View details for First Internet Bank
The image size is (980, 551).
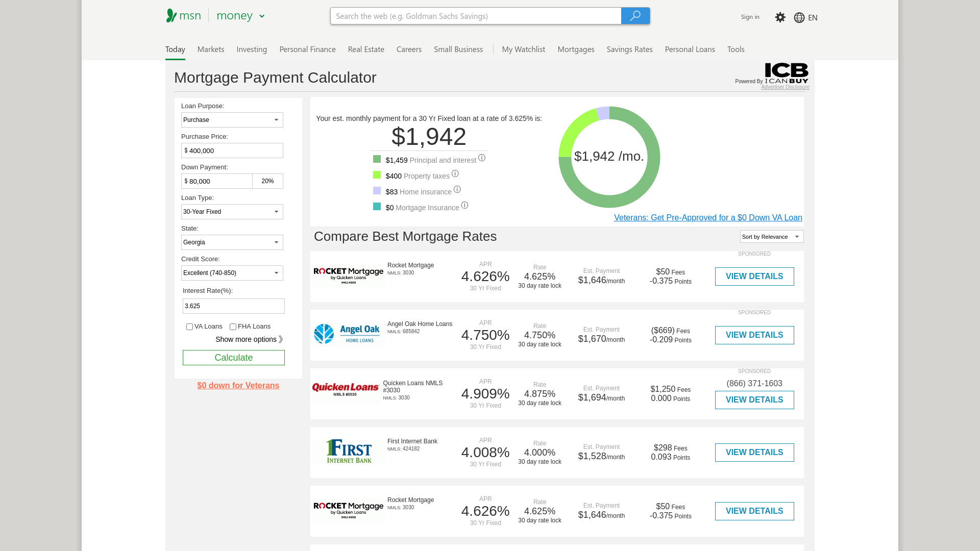[754, 453]
